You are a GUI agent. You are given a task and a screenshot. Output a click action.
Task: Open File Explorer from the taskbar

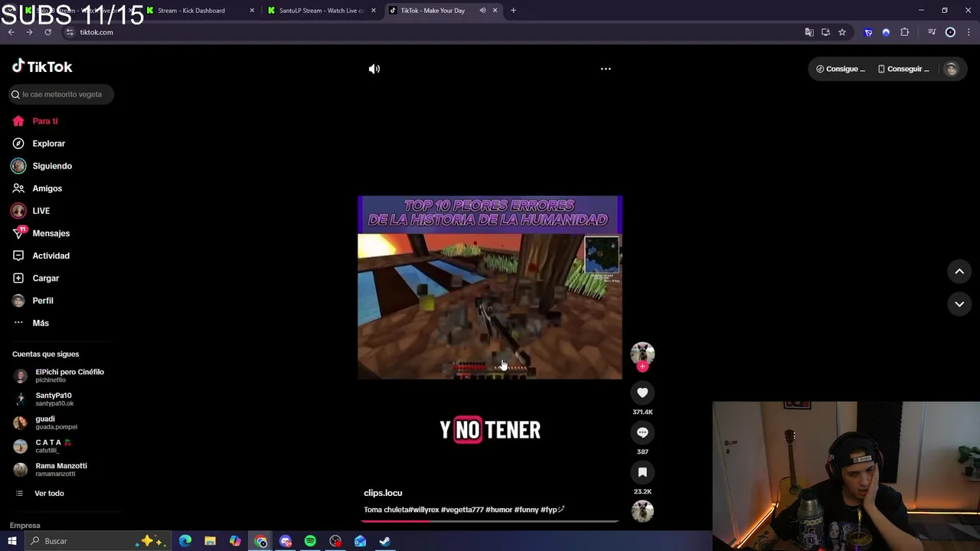[210, 541]
